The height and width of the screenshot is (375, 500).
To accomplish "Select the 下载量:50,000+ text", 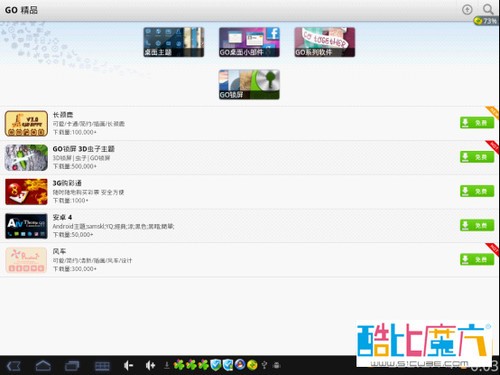I will coord(73,235).
